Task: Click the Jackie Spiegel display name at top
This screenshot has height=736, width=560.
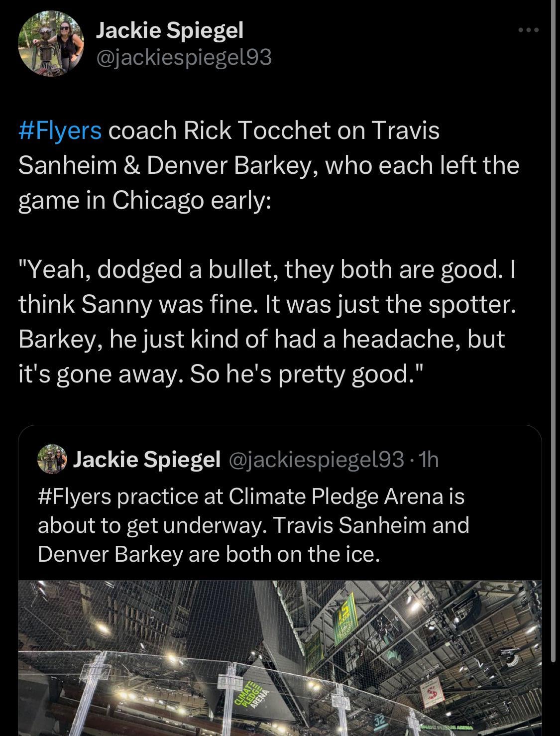Action: (x=169, y=31)
